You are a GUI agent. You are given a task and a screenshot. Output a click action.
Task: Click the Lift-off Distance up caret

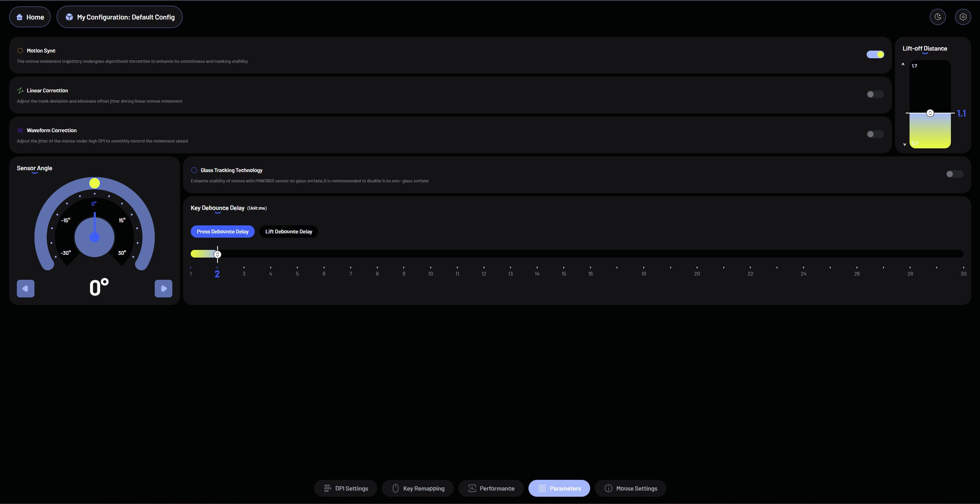pyautogui.click(x=903, y=64)
